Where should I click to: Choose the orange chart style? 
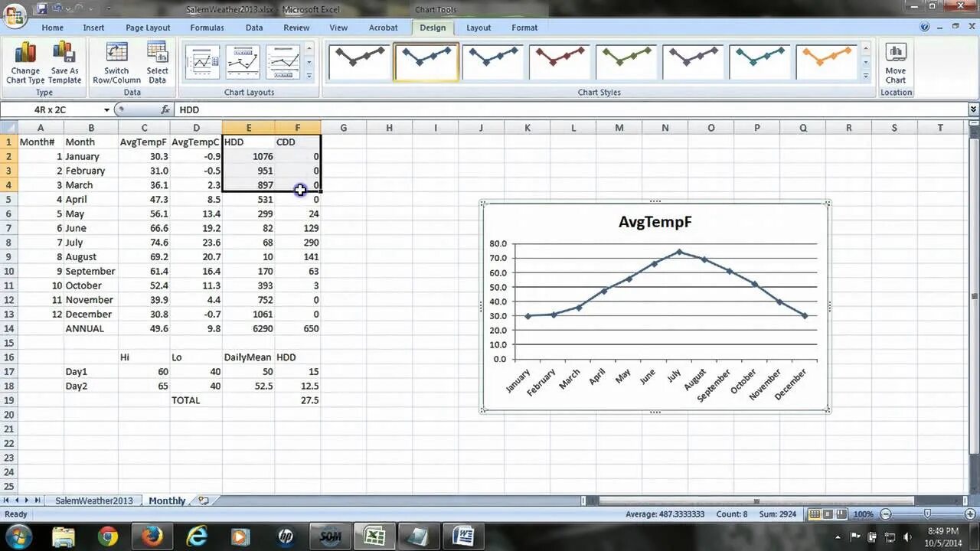click(826, 62)
